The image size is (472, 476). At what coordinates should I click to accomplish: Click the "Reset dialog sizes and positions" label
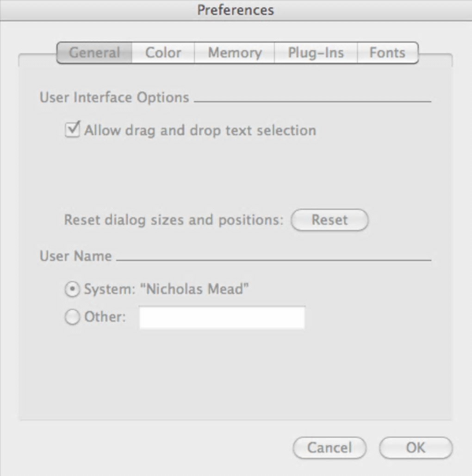(173, 220)
